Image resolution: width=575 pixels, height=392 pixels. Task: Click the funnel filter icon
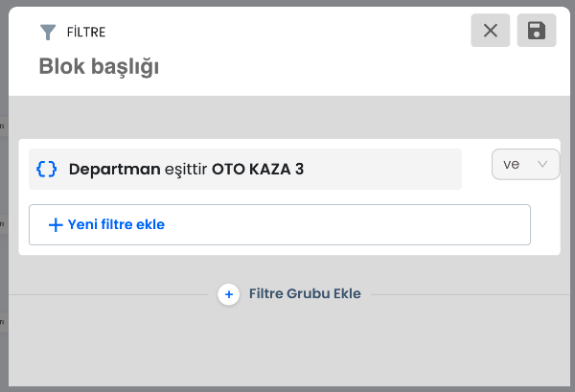[48, 33]
